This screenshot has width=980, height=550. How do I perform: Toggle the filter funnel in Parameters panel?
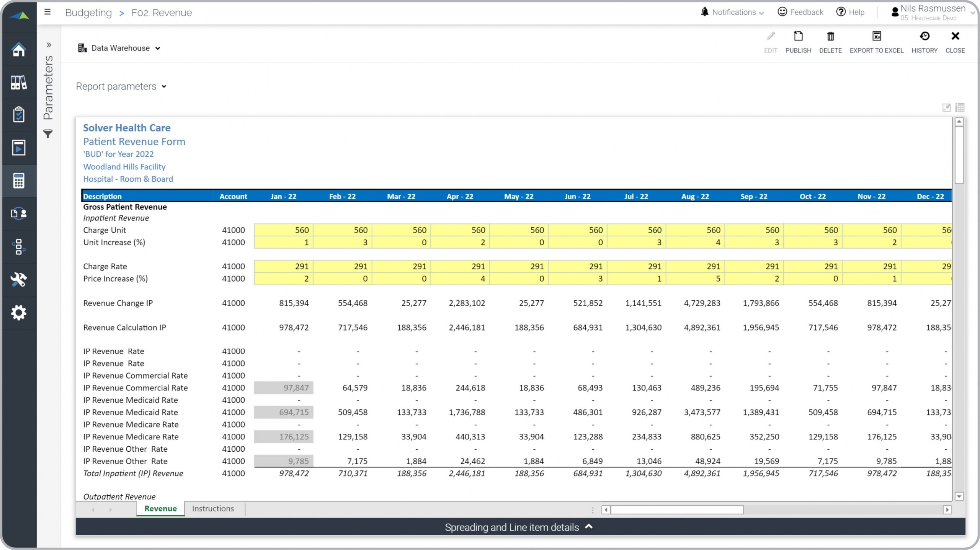point(48,134)
